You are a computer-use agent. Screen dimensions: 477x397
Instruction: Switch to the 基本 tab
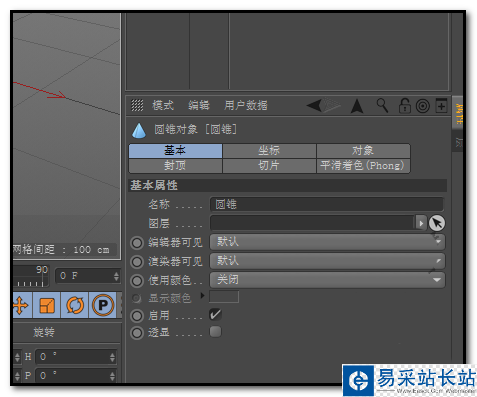(175, 151)
